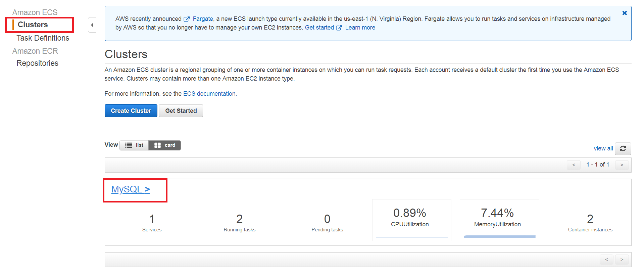
Task: Open the ECS documentation link
Action: tap(209, 94)
